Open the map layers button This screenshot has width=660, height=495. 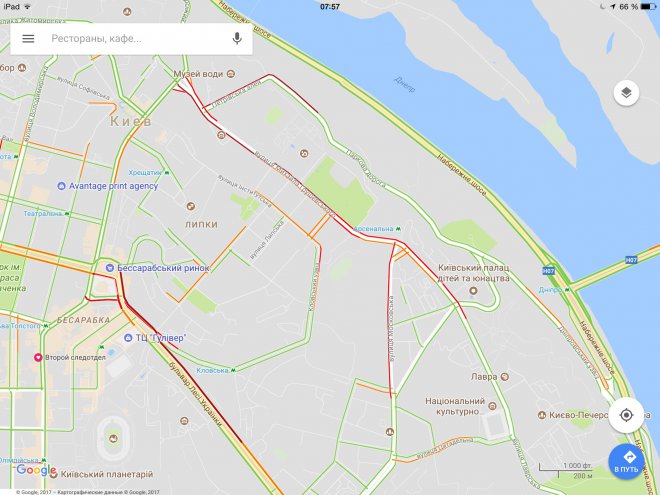click(626, 93)
